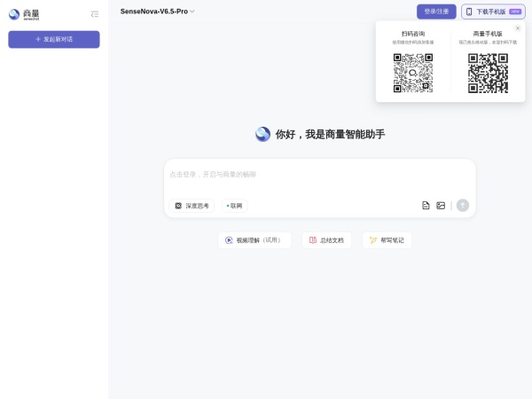532x399 pixels.
Task: Open 下载手机版 mobile download button
Action: click(493, 12)
